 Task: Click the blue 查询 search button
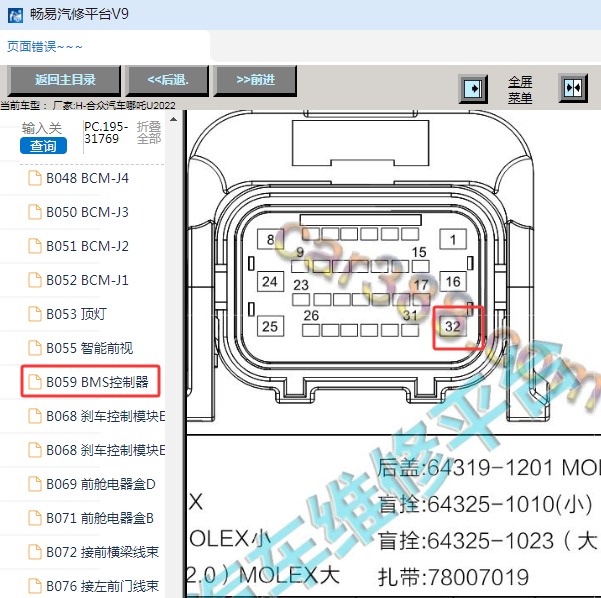click(43, 146)
